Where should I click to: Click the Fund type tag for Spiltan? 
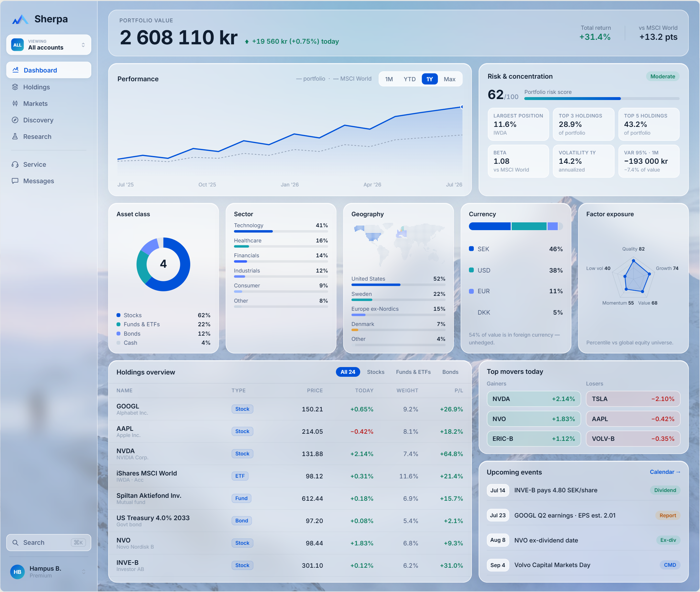(241, 498)
